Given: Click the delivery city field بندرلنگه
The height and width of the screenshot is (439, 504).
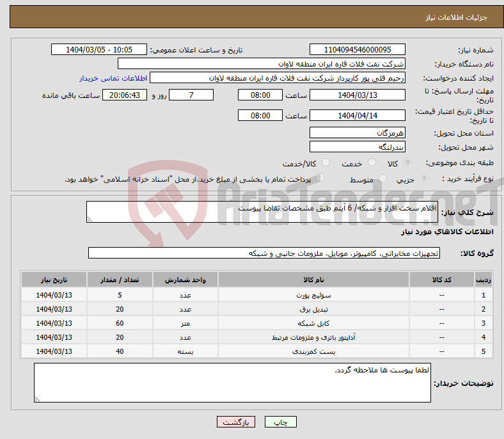Looking at the screenshot, I should pos(357,147).
